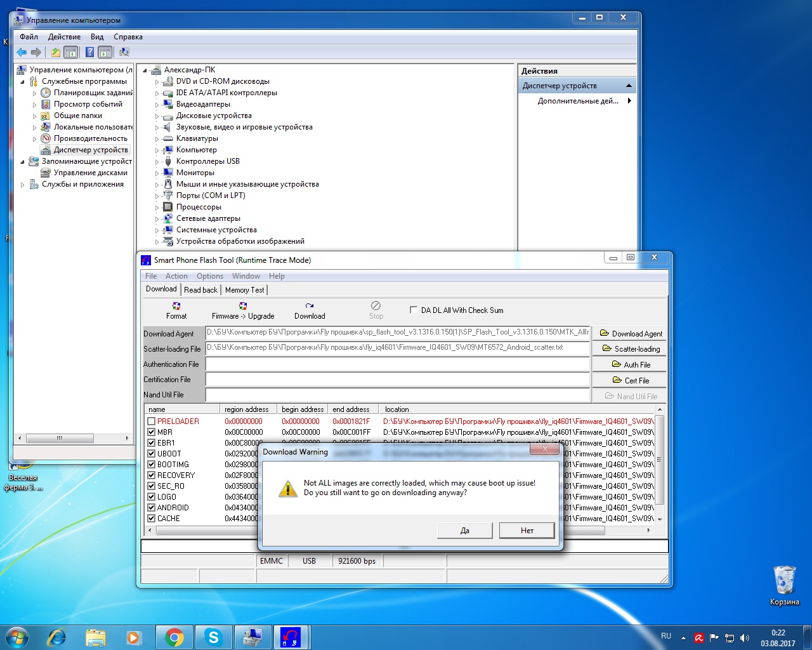Expand the Порты (COM и LPT) node

click(x=157, y=196)
